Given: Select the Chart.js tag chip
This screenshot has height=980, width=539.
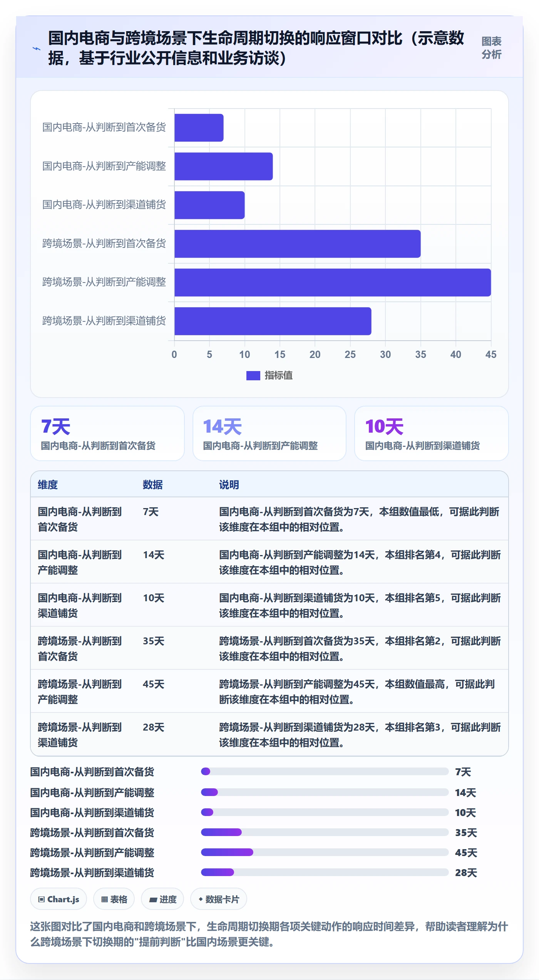Looking at the screenshot, I should [x=59, y=899].
